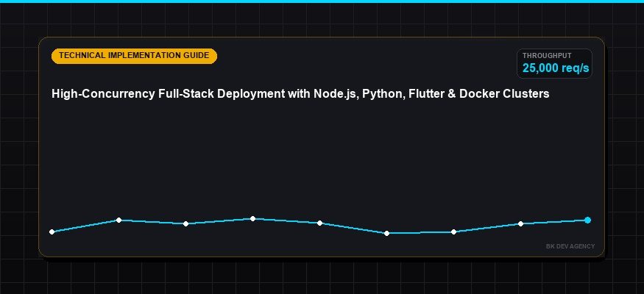The width and height of the screenshot is (644, 294).
Task: Click the Throughput 25,000 req/s stat box
Action: (x=554, y=63)
